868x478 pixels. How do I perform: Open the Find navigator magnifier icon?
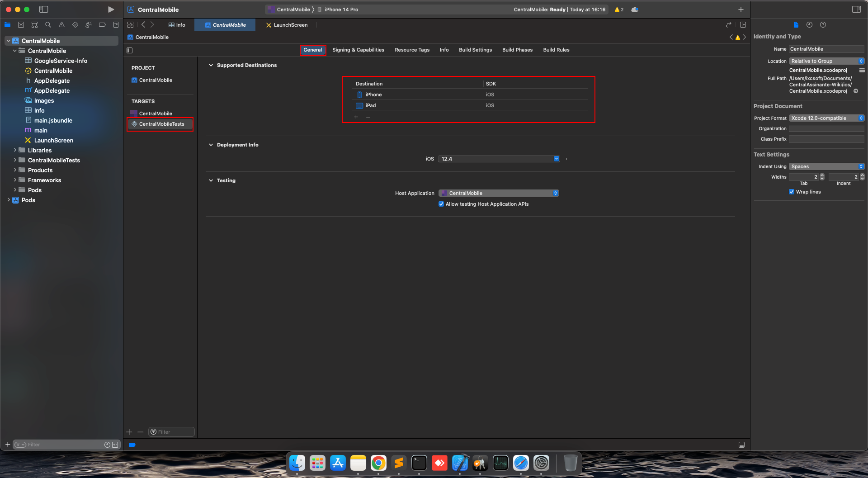(x=48, y=25)
